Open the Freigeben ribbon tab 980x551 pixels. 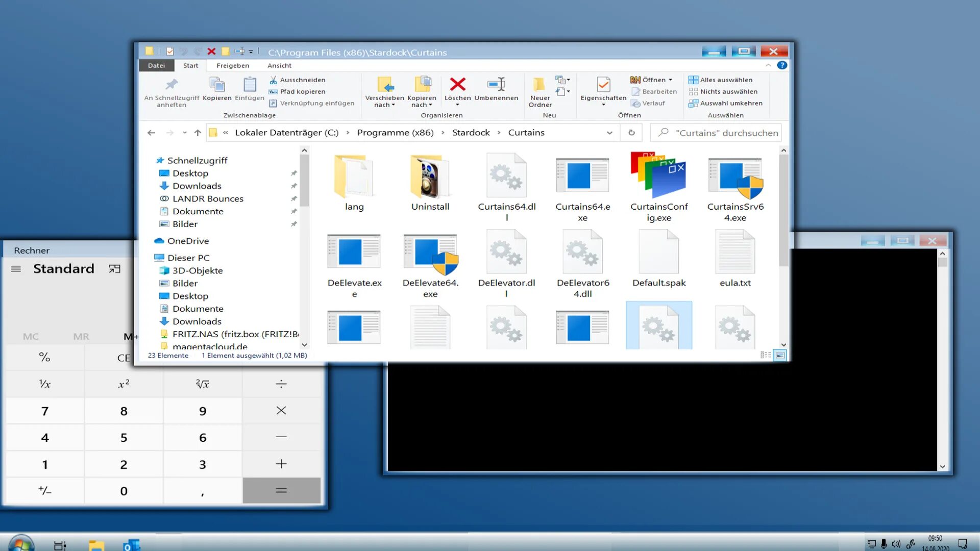coord(233,65)
